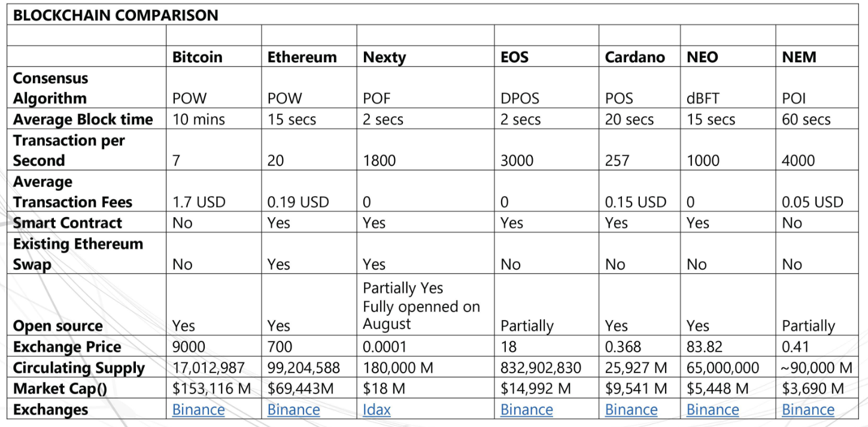Click the DPOS consensus cell for EOS

point(520,98)
